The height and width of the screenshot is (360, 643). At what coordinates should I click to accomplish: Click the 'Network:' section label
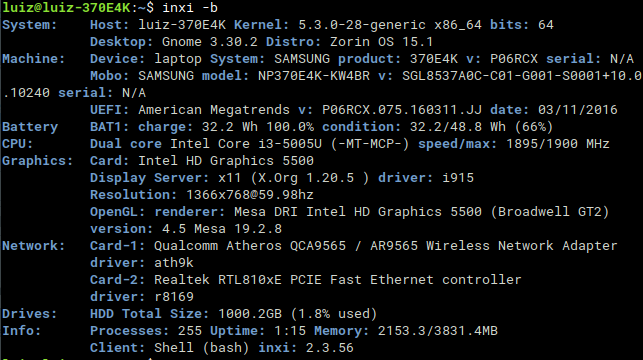click(34, 246)
